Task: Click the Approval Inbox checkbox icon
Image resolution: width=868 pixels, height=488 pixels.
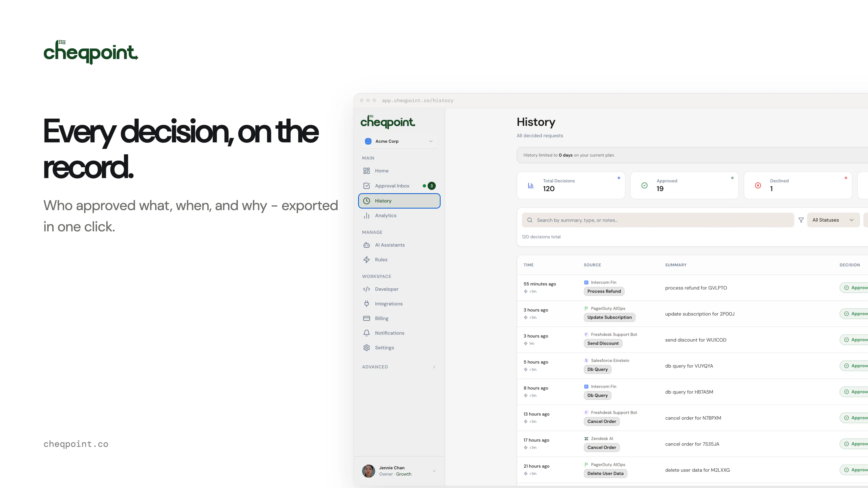Action: [x=366, y=186]
